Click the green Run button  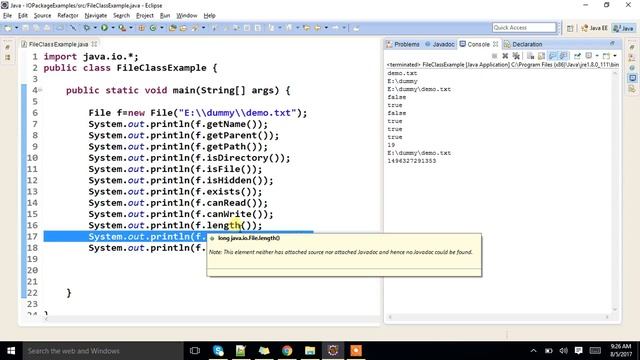point(104,28)
